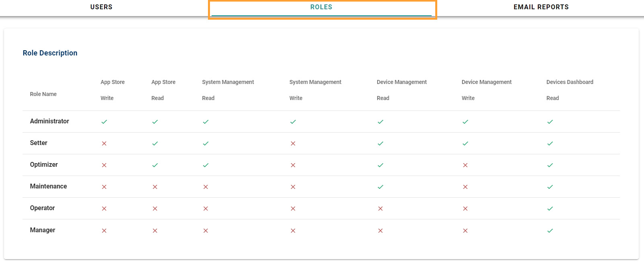Viewport: 644px width, 264px height.
Task: Click Setter's Device Management Write checkmark
Action: pos(465,143)
